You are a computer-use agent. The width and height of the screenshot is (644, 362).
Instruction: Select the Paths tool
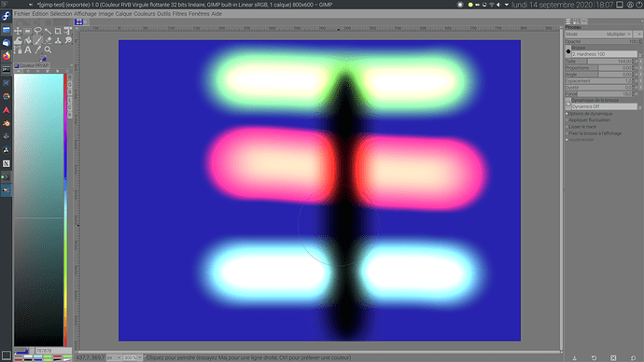tap(18, 50)
